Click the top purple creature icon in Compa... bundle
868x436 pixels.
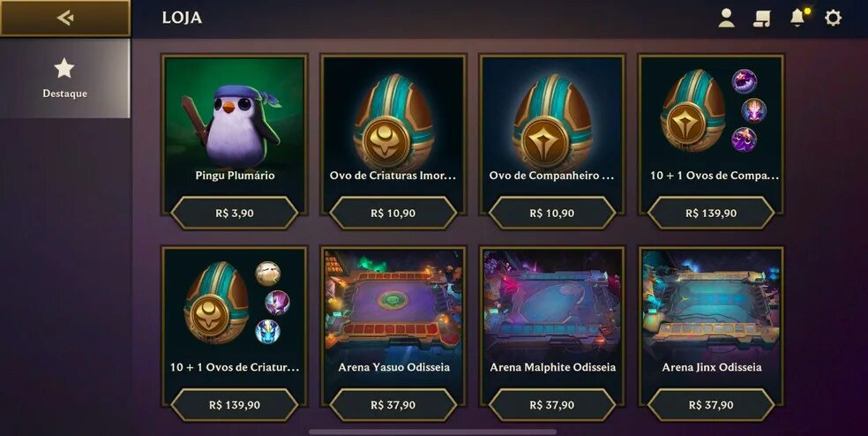pyautogui.click(x=745, y=81)
